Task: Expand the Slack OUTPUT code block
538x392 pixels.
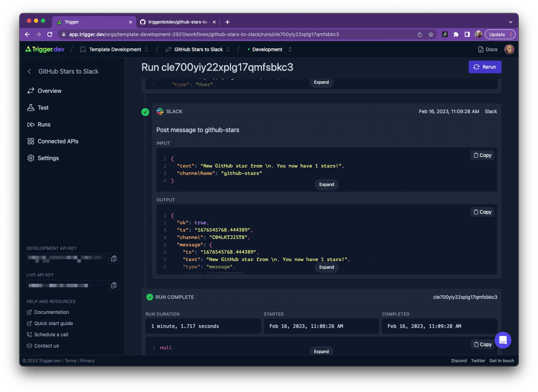Action: [x=326, y=267]
